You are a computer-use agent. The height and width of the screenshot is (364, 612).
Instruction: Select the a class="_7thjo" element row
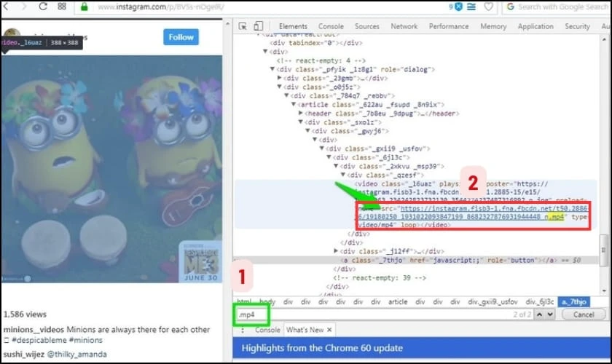[x=416, y=260]
